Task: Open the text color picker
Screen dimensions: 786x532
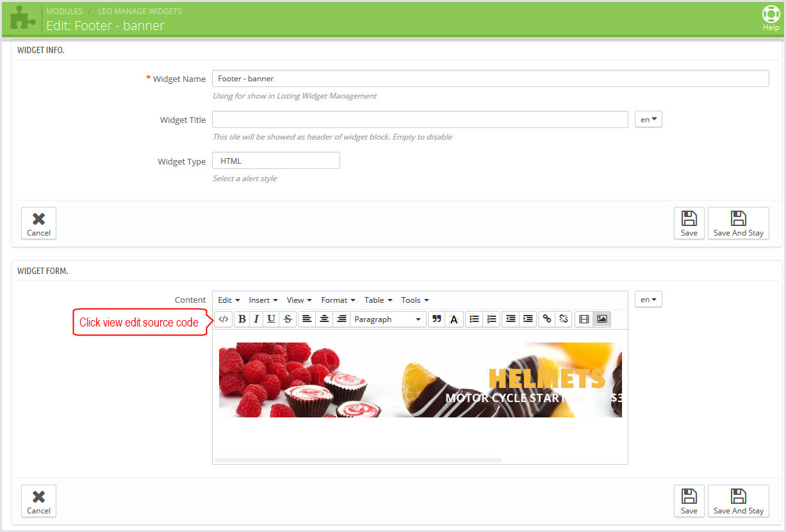Action: [454, 319]
